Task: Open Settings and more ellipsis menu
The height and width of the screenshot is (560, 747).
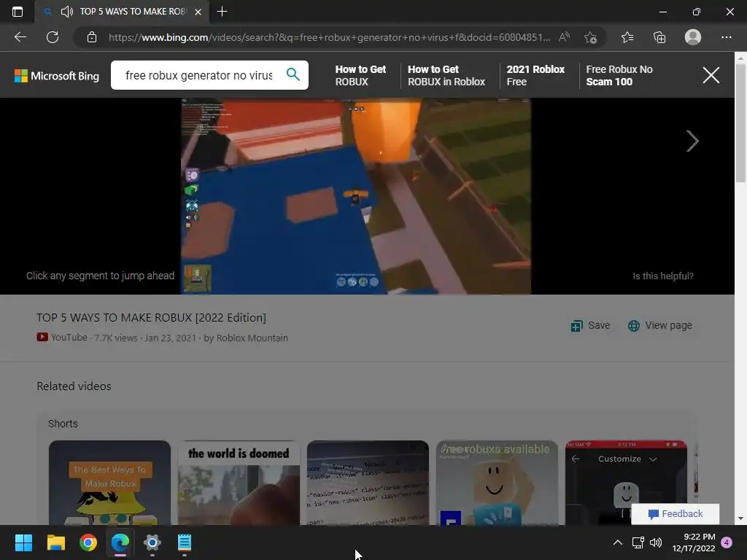Action: [x=726, y=37]
